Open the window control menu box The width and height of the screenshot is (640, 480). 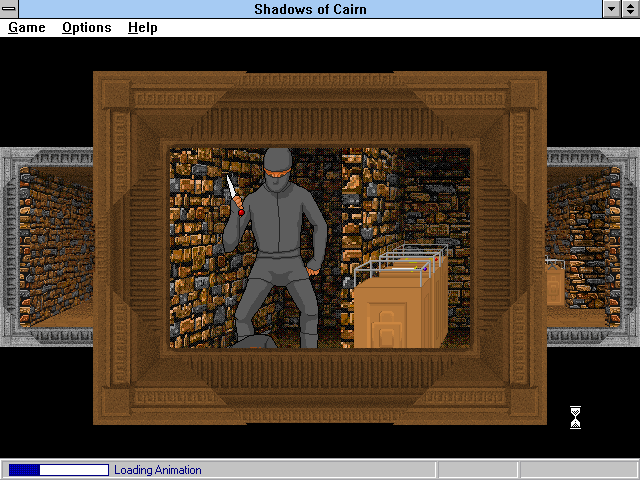9,9
